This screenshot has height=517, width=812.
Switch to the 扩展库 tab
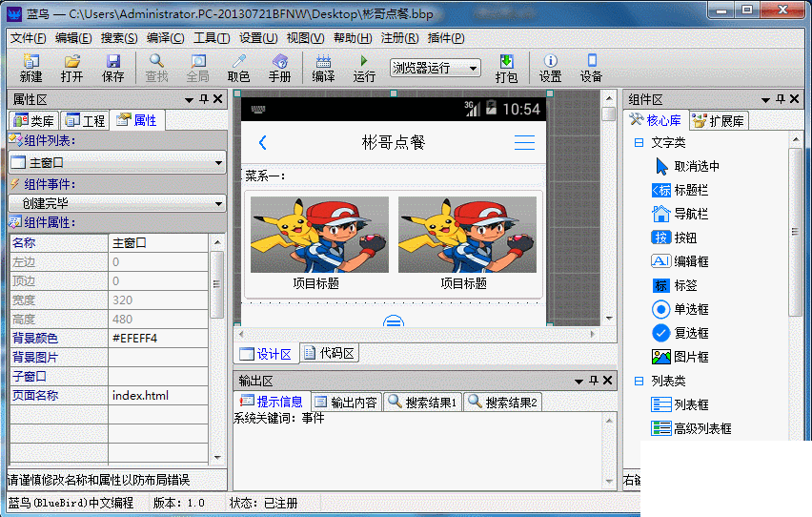click(x=719, y=121)
